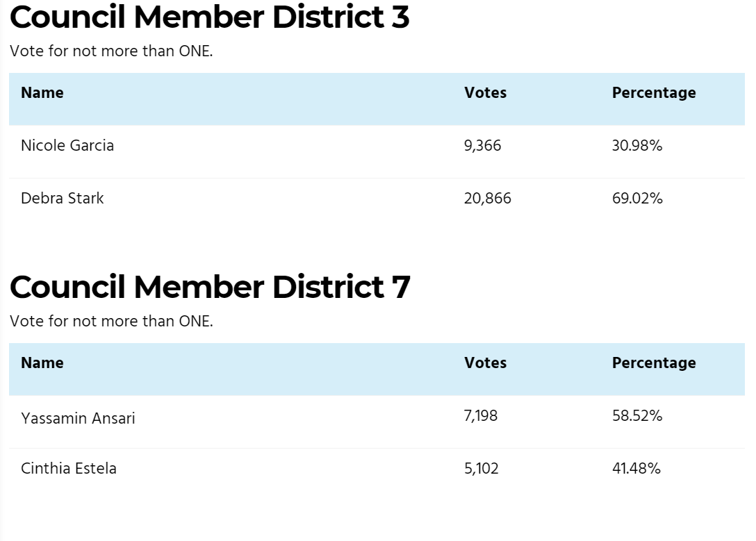This screenshot has width=756, height=541.
Task: Click the Votes header in District 7 table
Action: (485, 363)
